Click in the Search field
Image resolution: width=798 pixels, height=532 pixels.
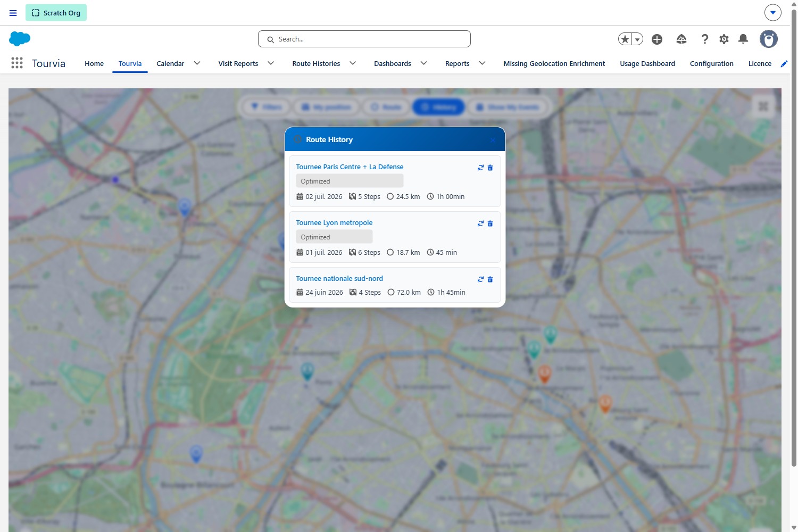[x=364, y=39]
